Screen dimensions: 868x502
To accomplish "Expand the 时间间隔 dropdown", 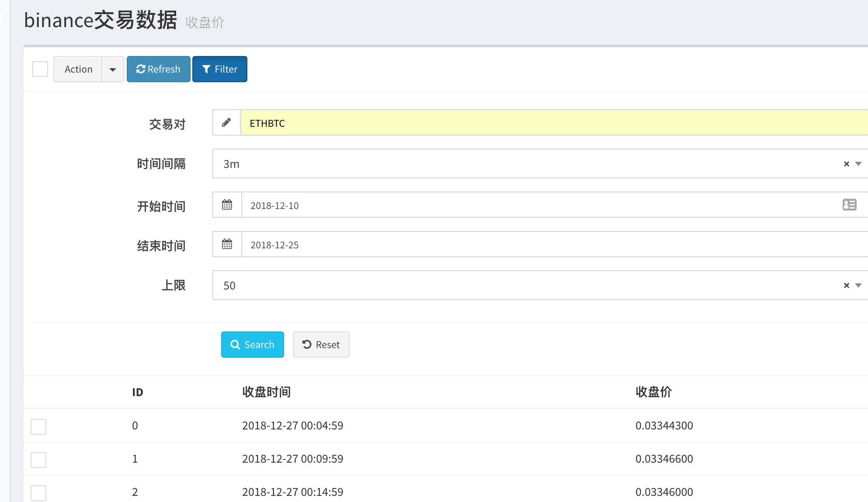I will coord(858,164).
